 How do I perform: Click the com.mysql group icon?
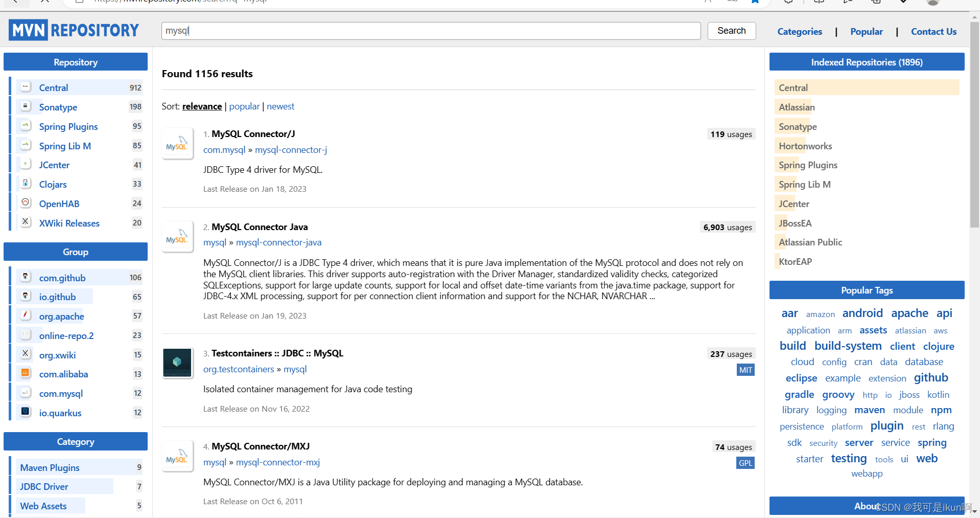point(26,393)
